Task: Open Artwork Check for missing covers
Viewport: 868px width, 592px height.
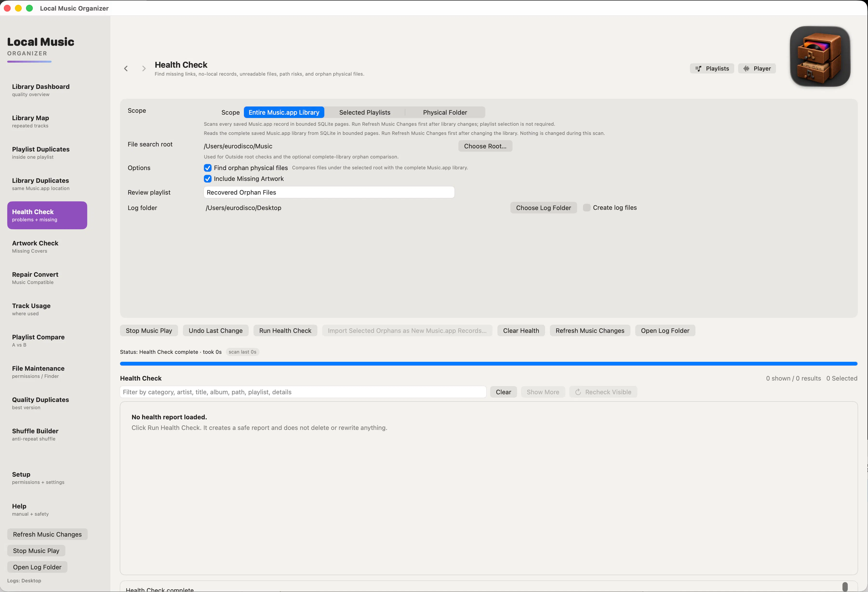Action: (x=47, y=247)
